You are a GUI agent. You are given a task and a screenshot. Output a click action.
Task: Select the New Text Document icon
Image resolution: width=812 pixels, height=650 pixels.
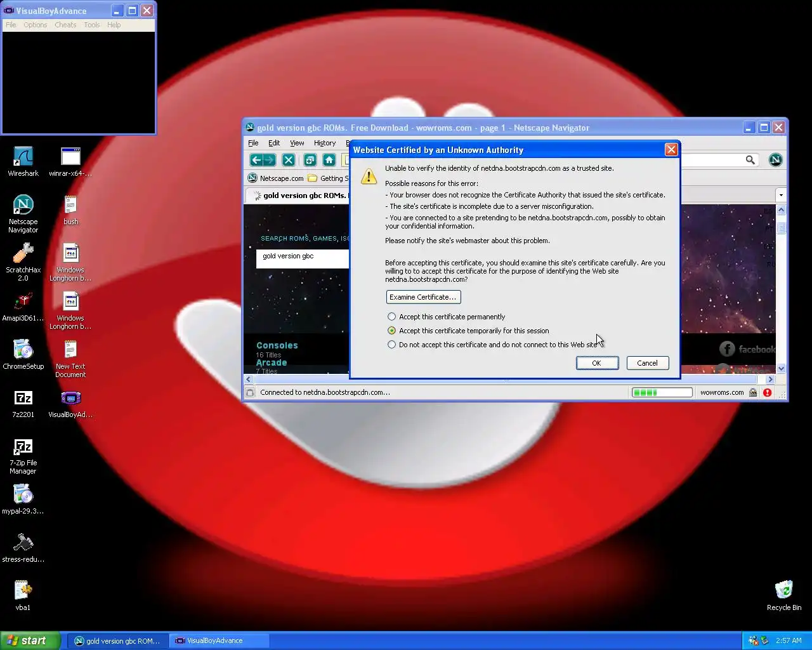coord(70,359)
